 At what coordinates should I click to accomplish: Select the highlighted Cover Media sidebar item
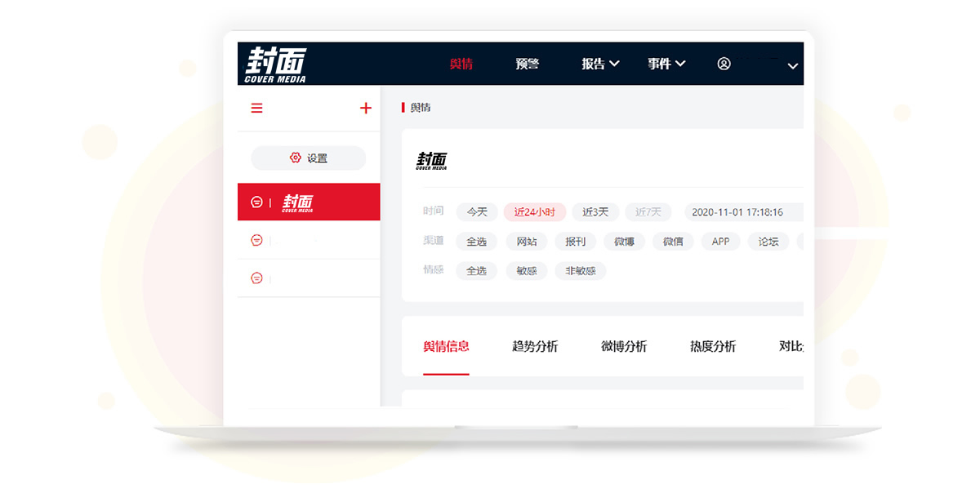[x=309, y=202]
